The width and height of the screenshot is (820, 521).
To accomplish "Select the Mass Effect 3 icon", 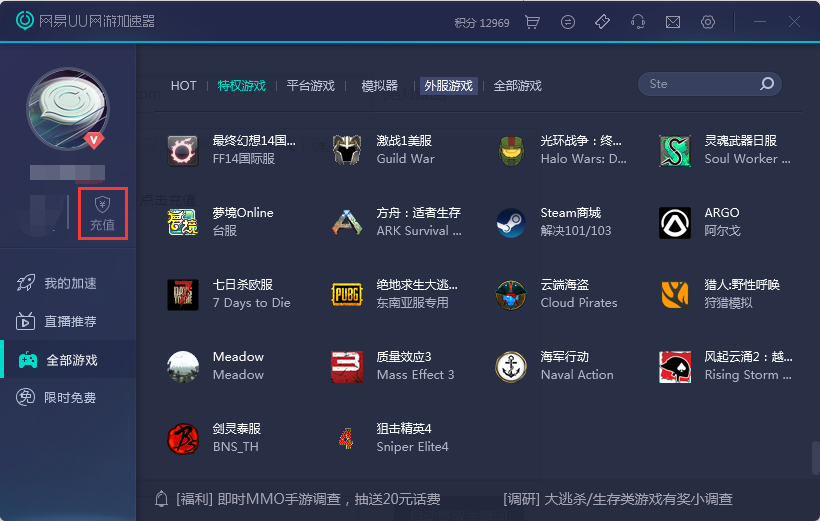I will pos(347,367).
